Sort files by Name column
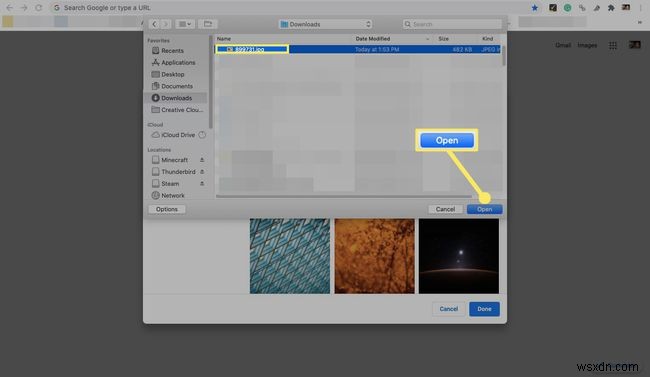Screen dimensions: 650x377 [224, 39]
